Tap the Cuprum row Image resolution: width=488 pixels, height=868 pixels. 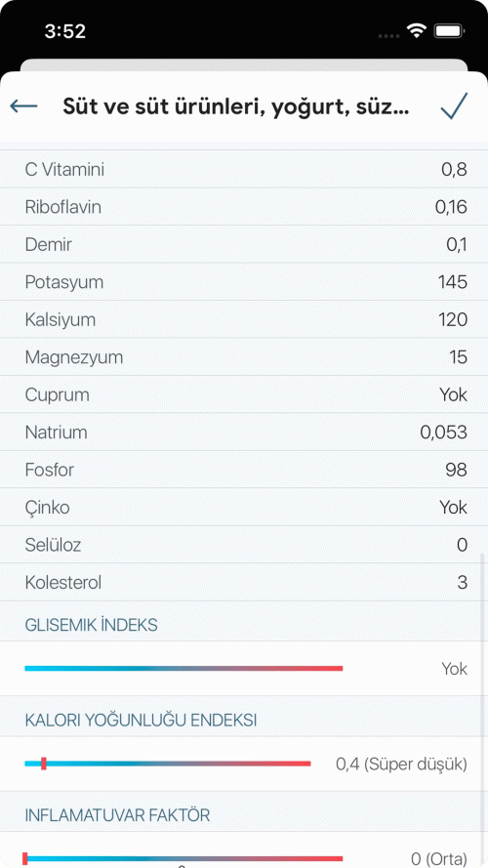pos(244,394)
